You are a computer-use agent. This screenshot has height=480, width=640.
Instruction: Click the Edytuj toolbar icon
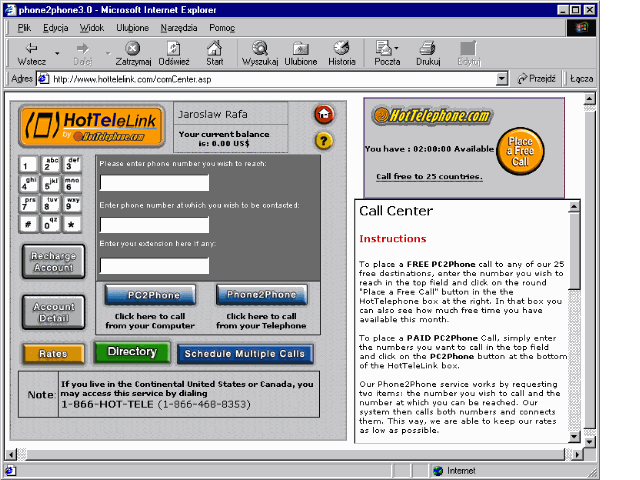(469, 49)
